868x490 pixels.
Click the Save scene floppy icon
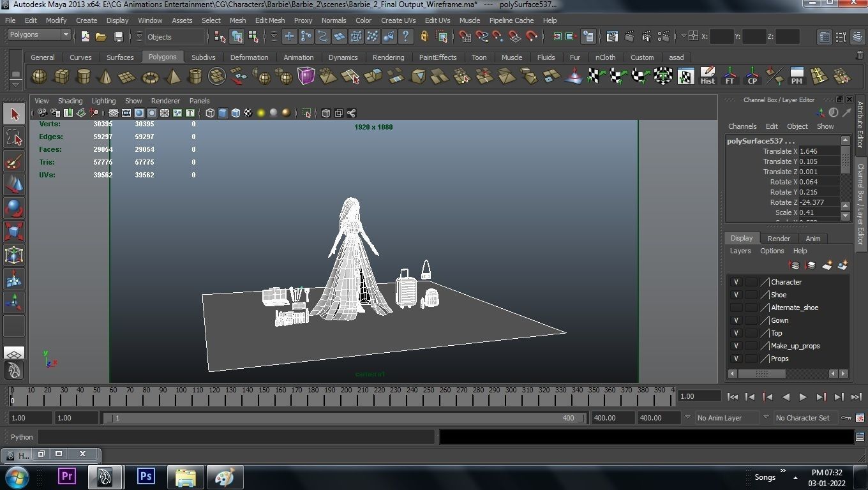coord(117,36)
